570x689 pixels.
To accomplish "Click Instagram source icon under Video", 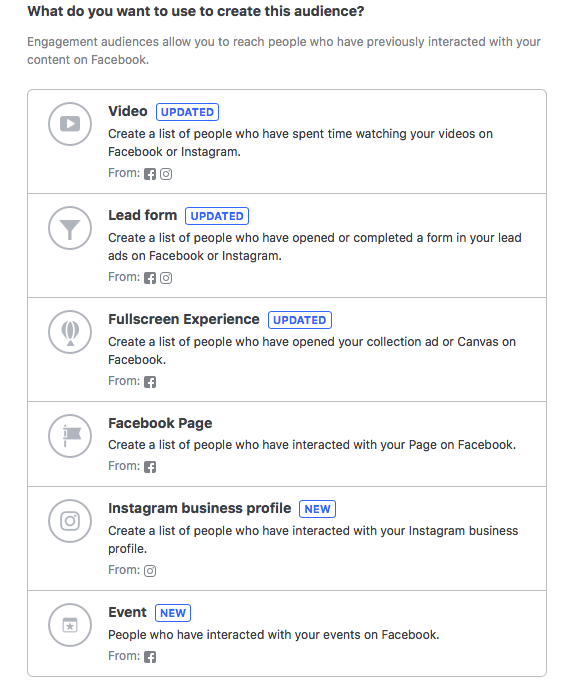I will pyautogui.click(x=166, y=174).
